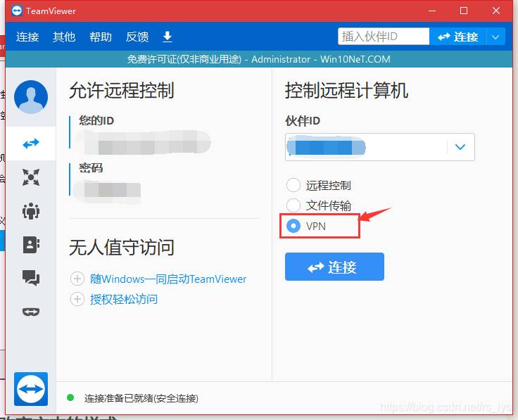
Task: Open the contact book sidebar icon
Action: tap(31, 245)
